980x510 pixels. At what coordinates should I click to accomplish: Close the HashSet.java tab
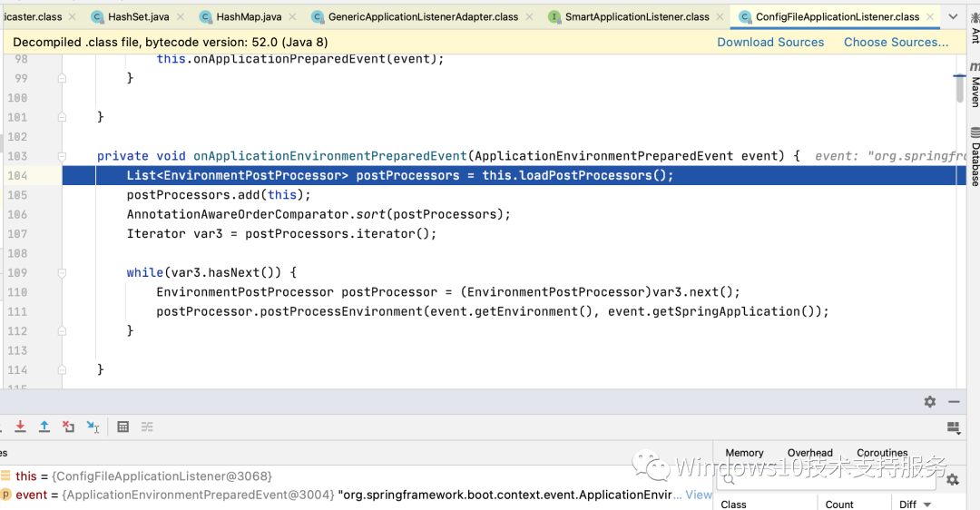(x=180, y=17)
